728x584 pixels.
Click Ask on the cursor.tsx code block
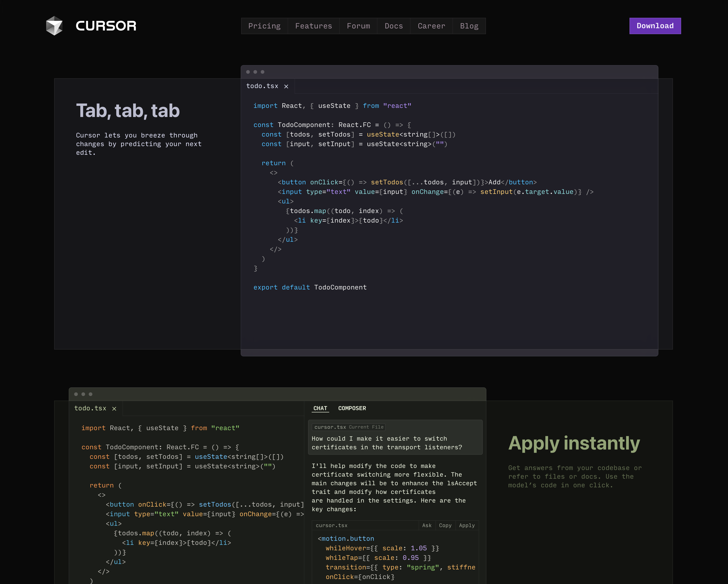coord(427,526)
